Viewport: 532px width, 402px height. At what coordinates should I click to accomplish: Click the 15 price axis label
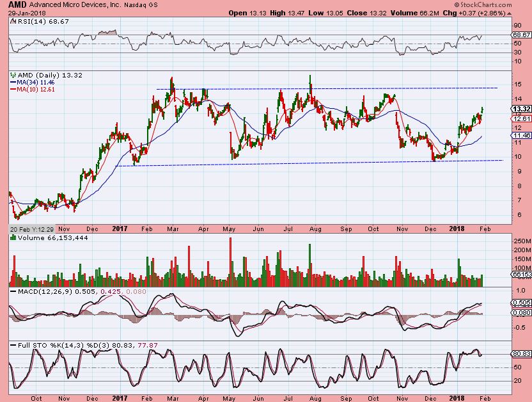pos(518,84)
